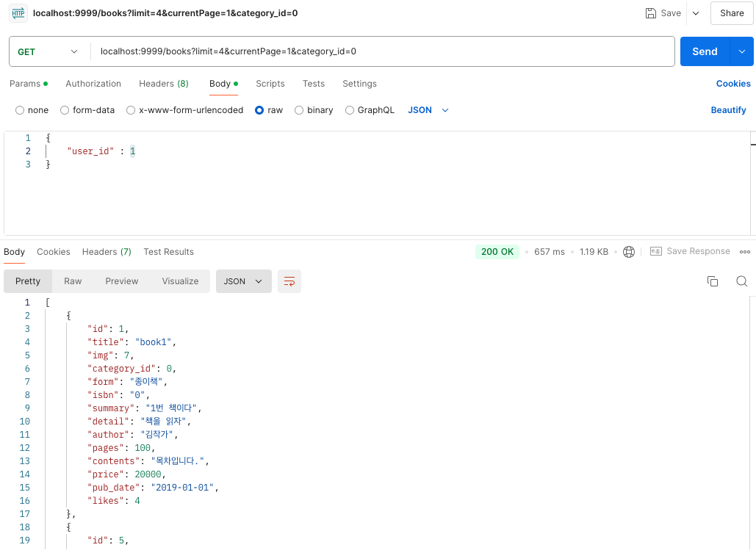Switch to the Authorization tab
The height and width of the screenshot is (553, 756).
tap(93, 84)
